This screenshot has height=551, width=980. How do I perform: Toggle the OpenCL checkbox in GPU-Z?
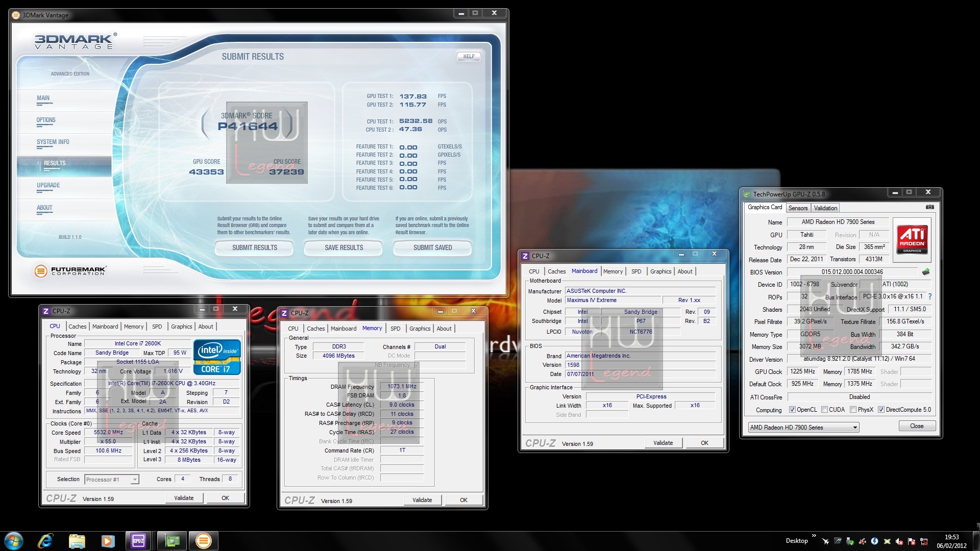point(792,410)
